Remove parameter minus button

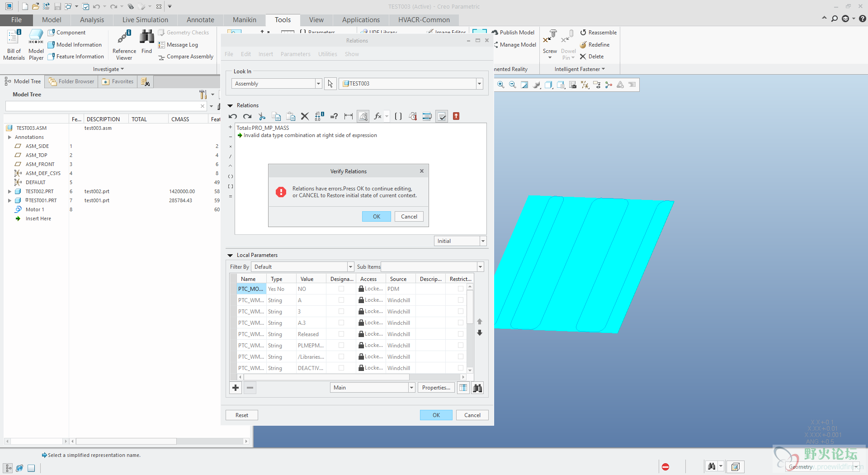tap(250, 388)
